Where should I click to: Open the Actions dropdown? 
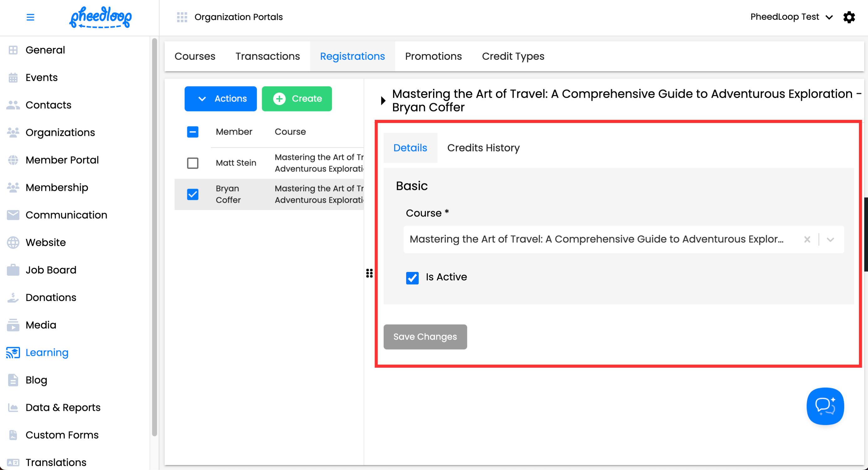coord(221,99)
